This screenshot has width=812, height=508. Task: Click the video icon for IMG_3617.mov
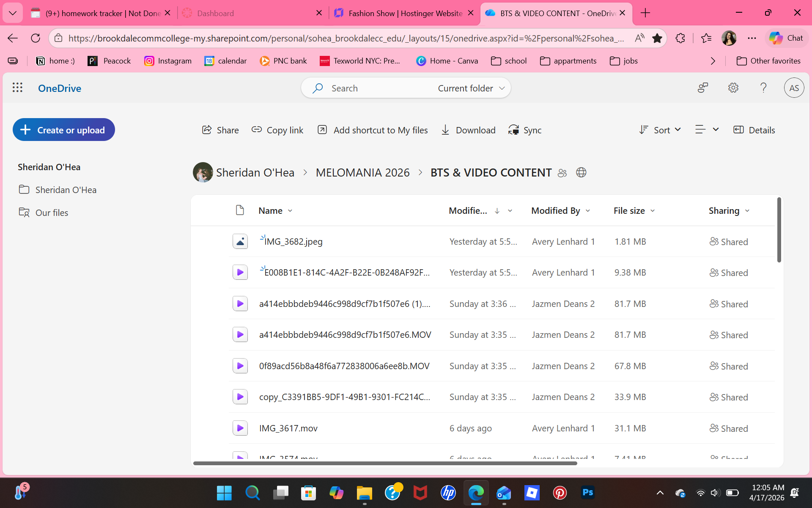(240, 428)
